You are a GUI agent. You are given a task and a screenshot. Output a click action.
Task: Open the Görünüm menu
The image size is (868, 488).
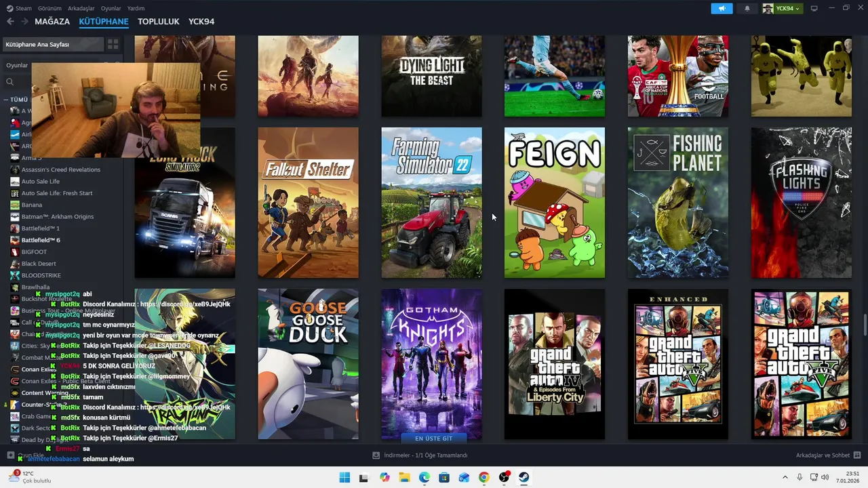(x=50, y=8)
